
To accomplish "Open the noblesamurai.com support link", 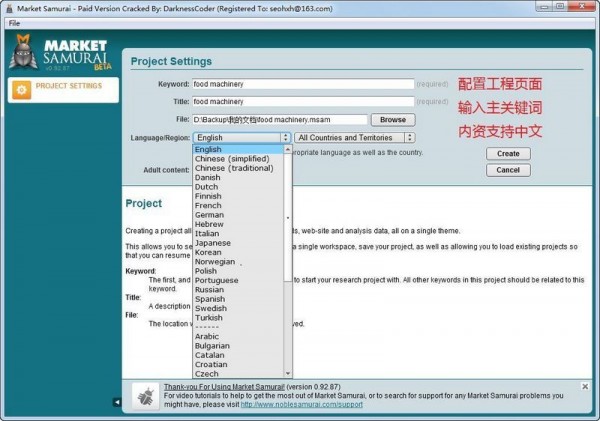I will (302, 405).
